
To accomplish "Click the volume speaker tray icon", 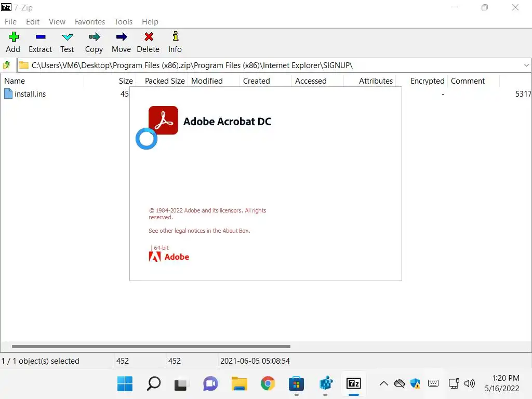I will click(x=470, y=384).
